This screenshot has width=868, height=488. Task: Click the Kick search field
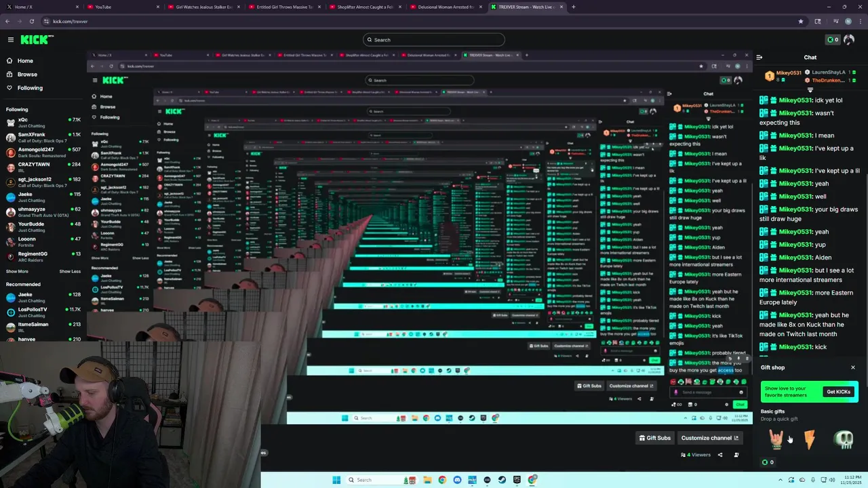click(433, 39)
